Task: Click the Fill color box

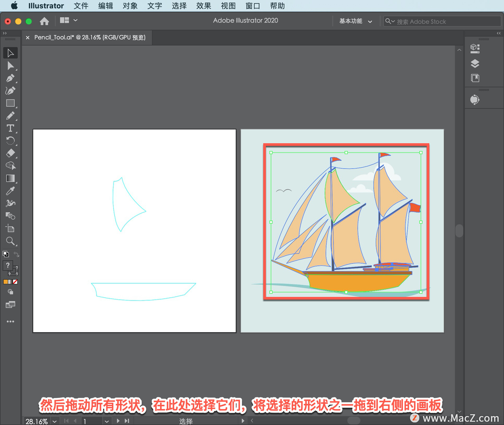Action: point(8,266)
